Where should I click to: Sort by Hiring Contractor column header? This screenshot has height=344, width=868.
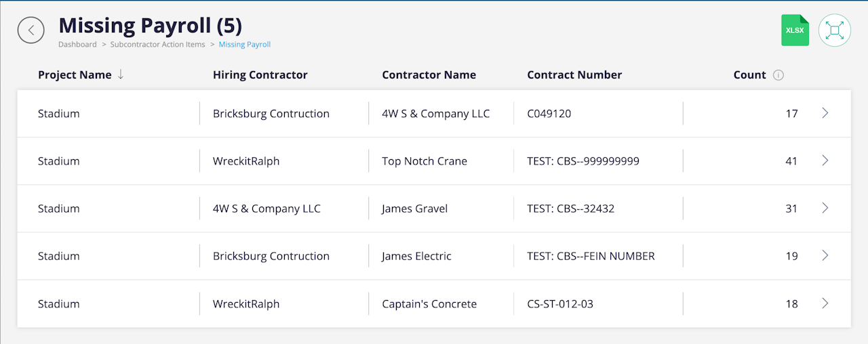point(260,75)
